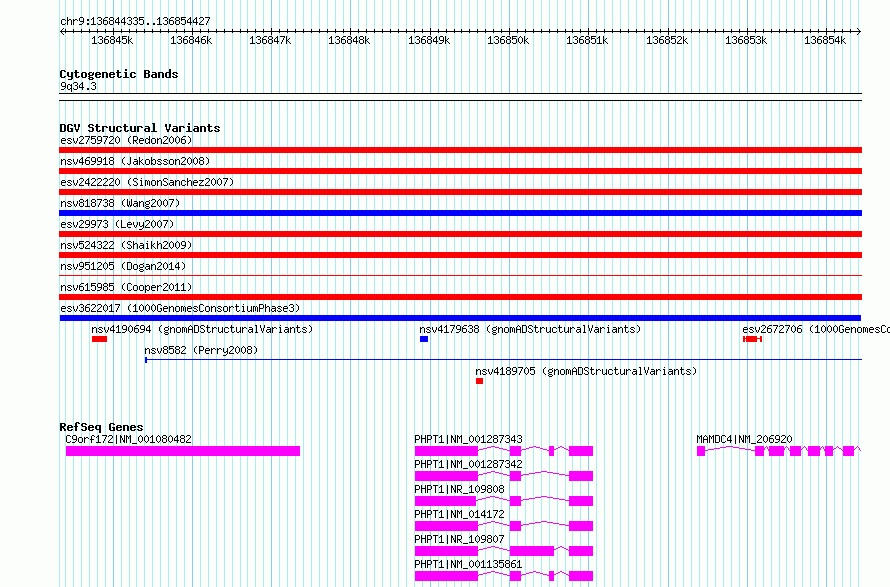Select the esv29973 (Levy2007) variant bar
Image resolution: width=890 pixels, height=587 pixels.
coord(460,234)
